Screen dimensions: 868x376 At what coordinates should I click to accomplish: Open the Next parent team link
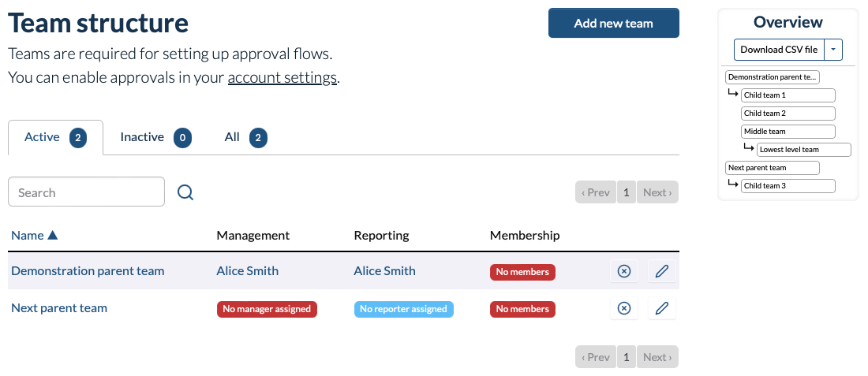click(x=59, y=308)
